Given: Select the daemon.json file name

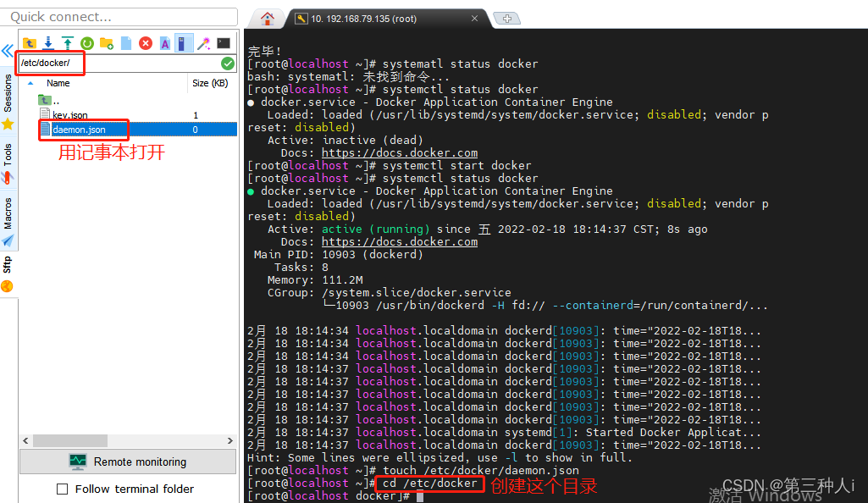Looking at the screenshot, I should [79, 130].
